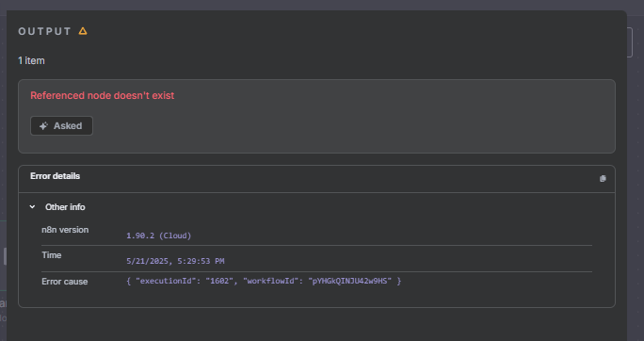Click the Error cause label
The height and width of the screenshot is (341, 644).
[x=64, y=282]
